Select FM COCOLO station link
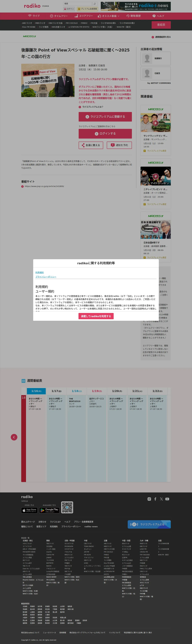Image resolution: width=192 pixels, height=644 pixels. [x=72, y=23]
